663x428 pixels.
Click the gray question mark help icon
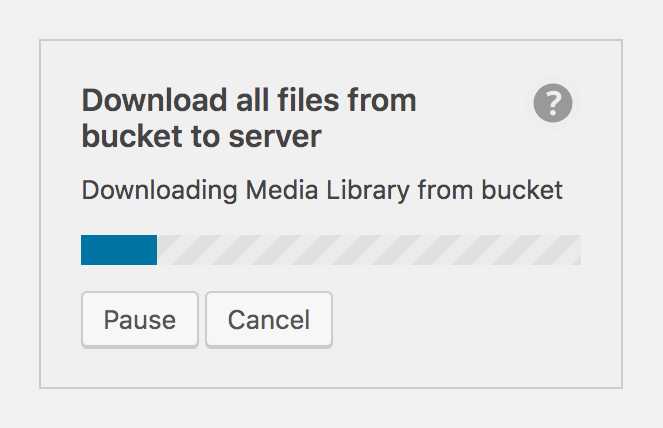552,103
